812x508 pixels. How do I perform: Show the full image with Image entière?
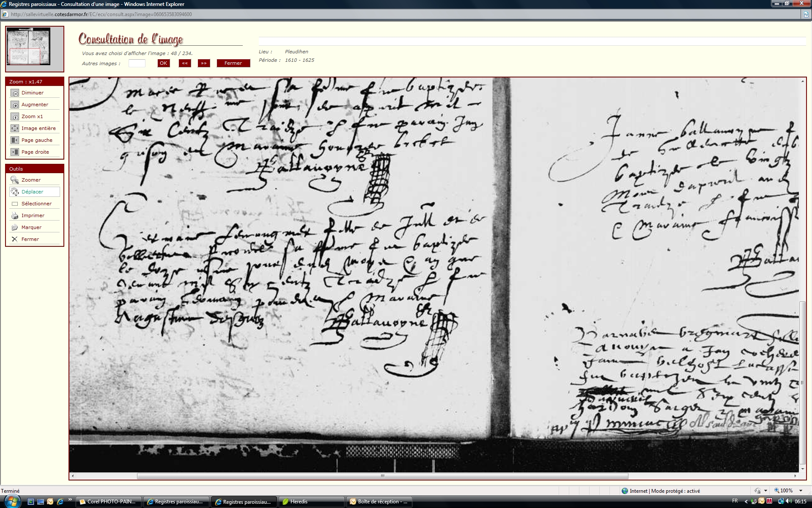pyautogui.click(x=15, y=129)
